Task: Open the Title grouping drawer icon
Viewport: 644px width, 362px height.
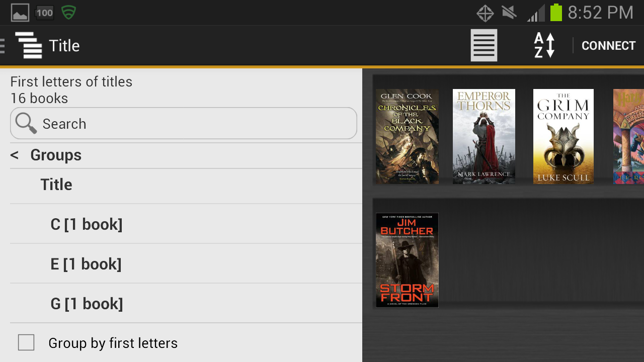Action: pos(28,45)
